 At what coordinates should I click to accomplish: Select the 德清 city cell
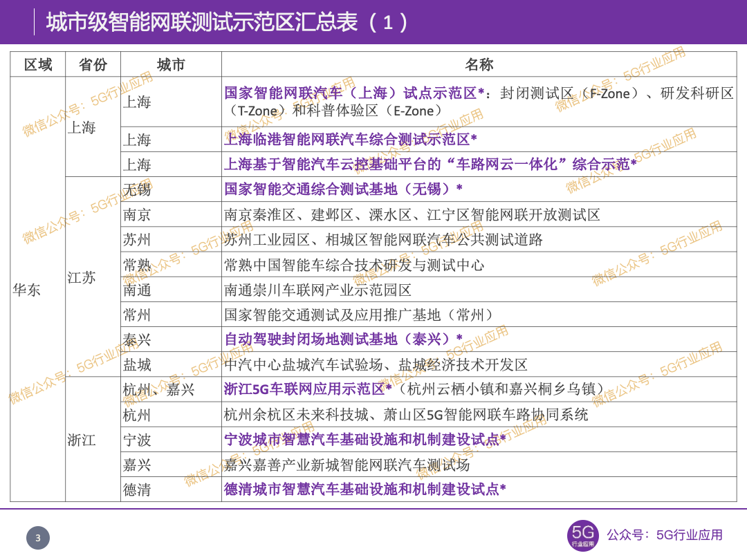pyautogui.click(x=171, y=489)
